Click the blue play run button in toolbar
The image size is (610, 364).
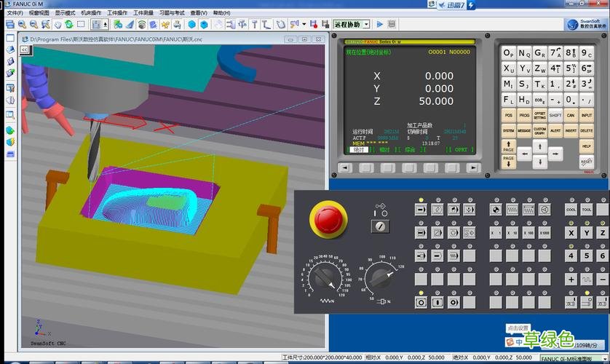(380, 24)
